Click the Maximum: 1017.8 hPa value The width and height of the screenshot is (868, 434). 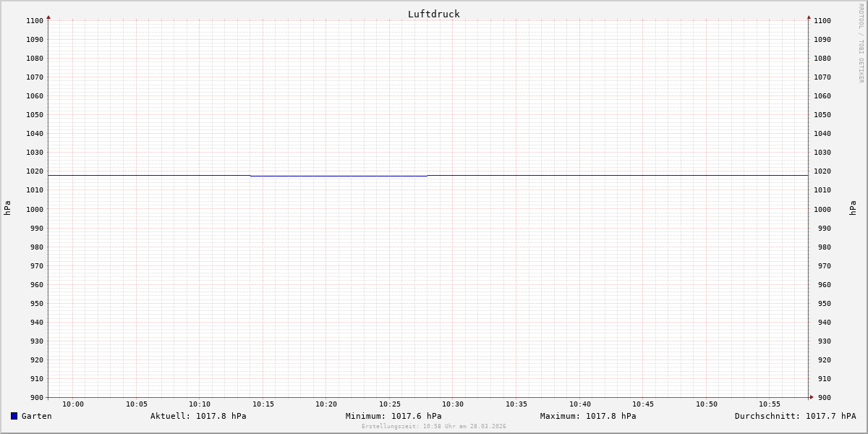tap(588, 416)
